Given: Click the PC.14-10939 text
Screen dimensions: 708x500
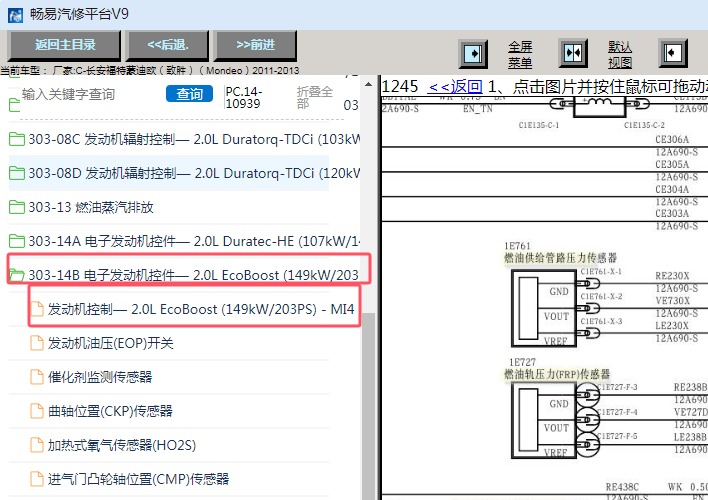Looking at the screenshot, I should point(244,98).
